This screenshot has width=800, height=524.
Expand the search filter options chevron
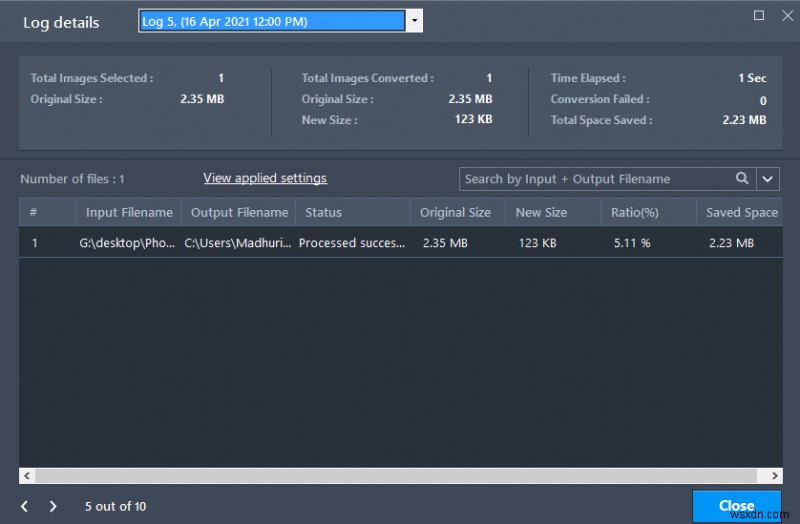767,179
